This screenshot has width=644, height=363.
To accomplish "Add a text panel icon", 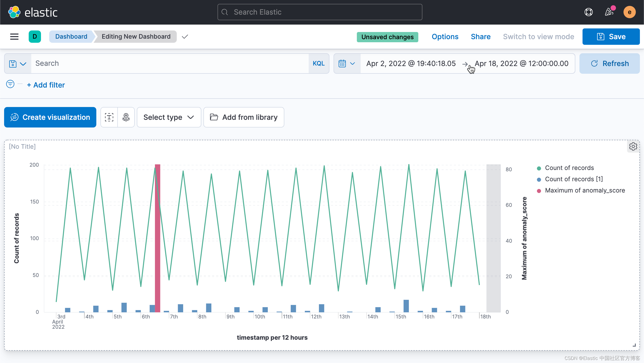I will click(x=109, y=117).
